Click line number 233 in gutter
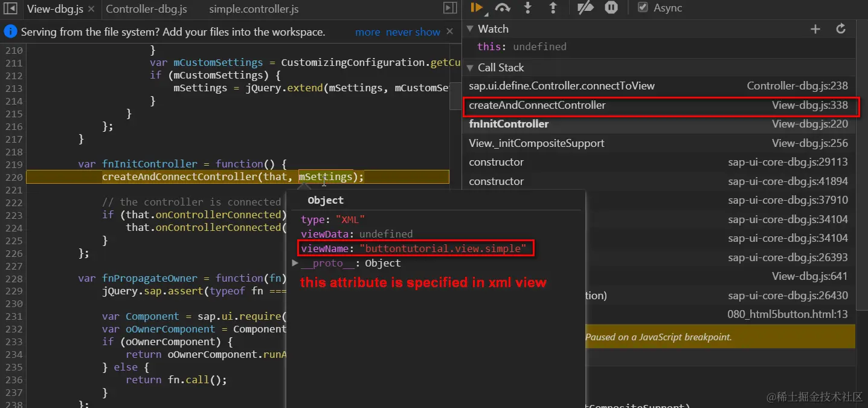This screenshot has width=868, height=408. coord(13,342)
